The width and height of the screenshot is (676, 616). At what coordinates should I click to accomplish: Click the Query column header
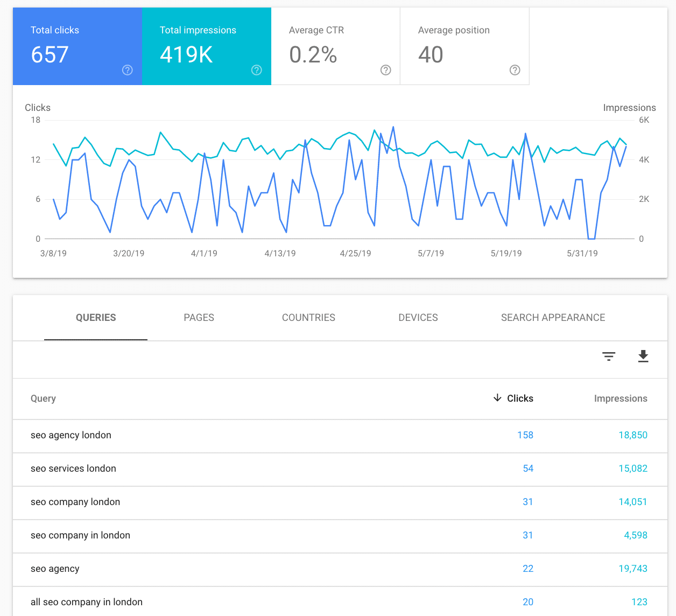tap(43, 398)
